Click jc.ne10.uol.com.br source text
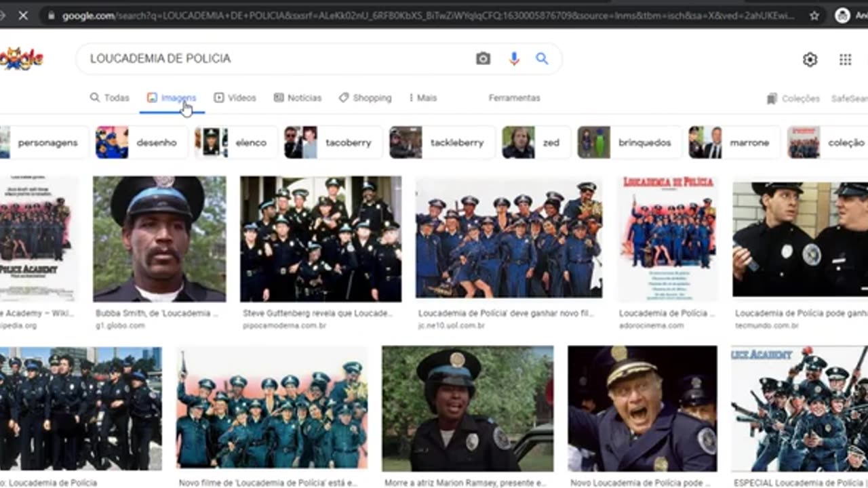Screen dimensions: 868x488 click(x=452, y=325)
